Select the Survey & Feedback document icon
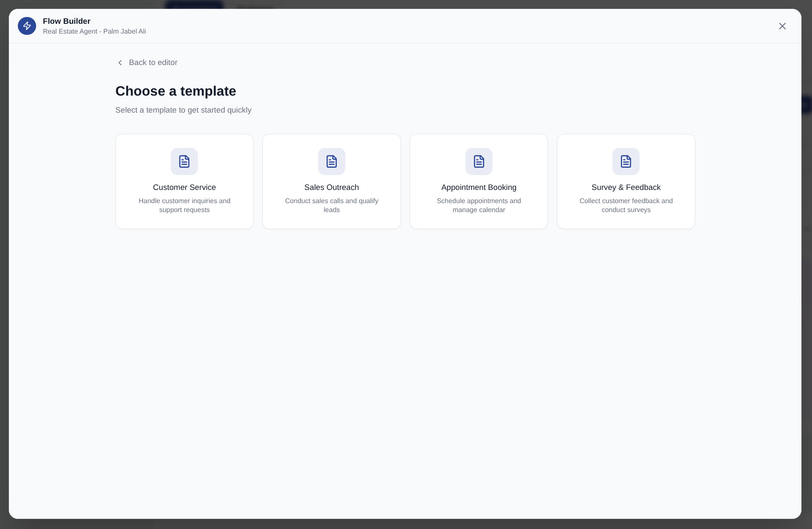 (x=626, y=161)
